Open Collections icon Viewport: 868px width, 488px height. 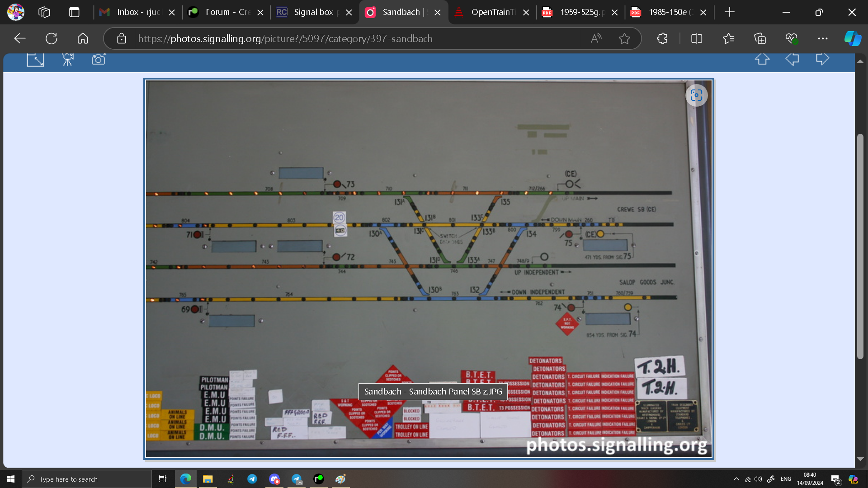point(760,38)
